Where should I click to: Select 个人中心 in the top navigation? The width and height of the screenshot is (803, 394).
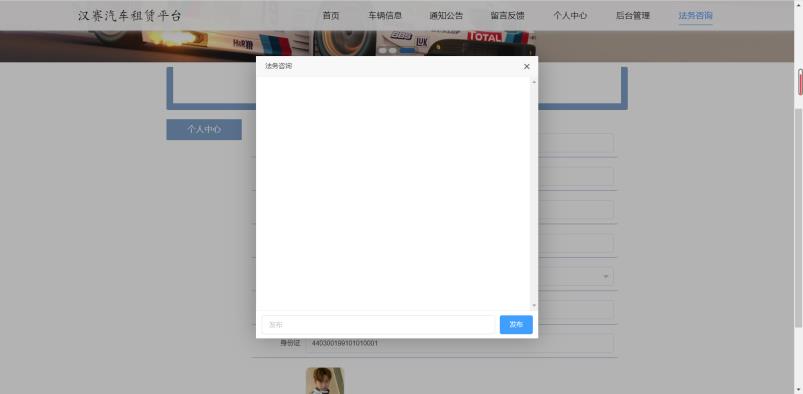570,16
